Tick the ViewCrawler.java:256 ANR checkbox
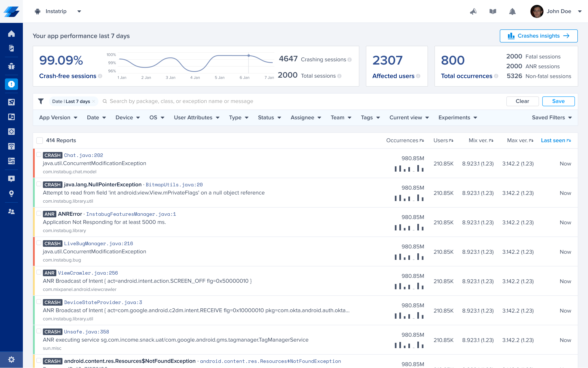The width and height of the screenshot is (588, 368). coord(39,272)
